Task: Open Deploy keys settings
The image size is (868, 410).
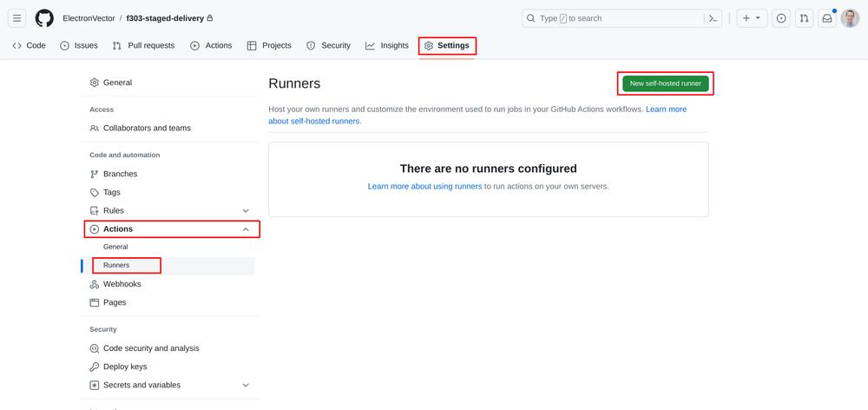Action: [x=169, y=367]
